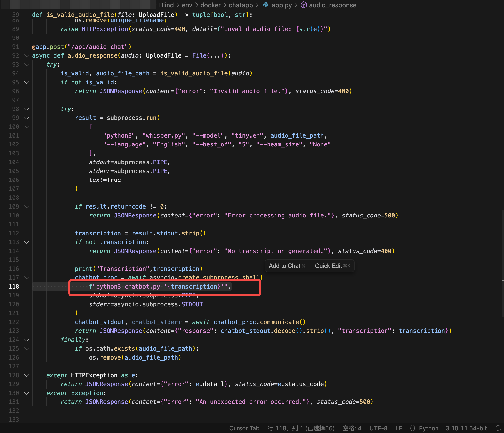Change the LF end-of-line sequence
Screen dimensions: 504x433
click(x=399, y=428)
